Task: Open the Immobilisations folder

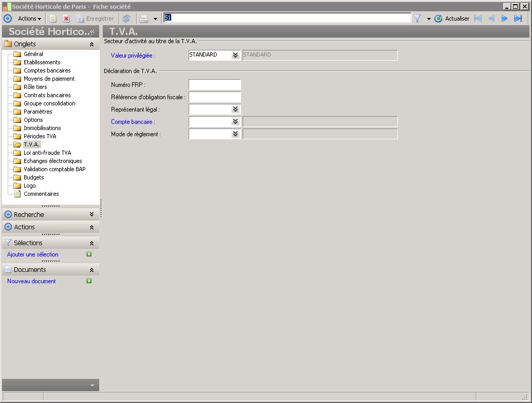Action: point(42,128)
